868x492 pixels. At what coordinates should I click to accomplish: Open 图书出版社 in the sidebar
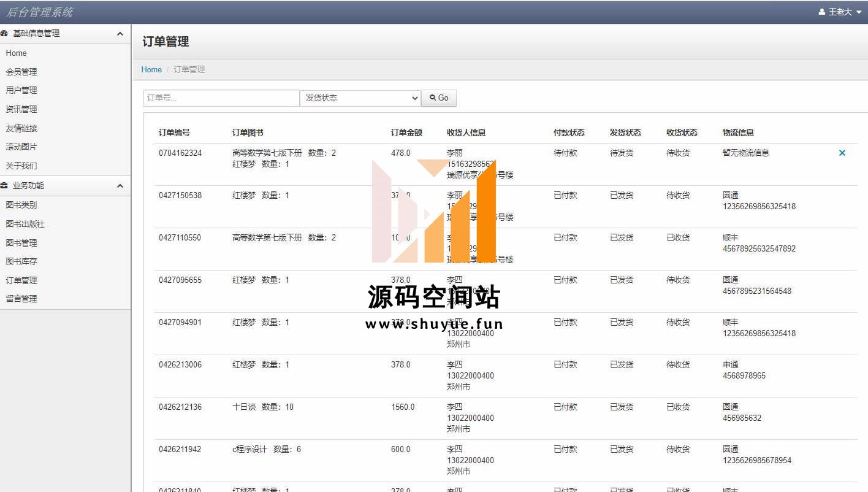point(25,224)
